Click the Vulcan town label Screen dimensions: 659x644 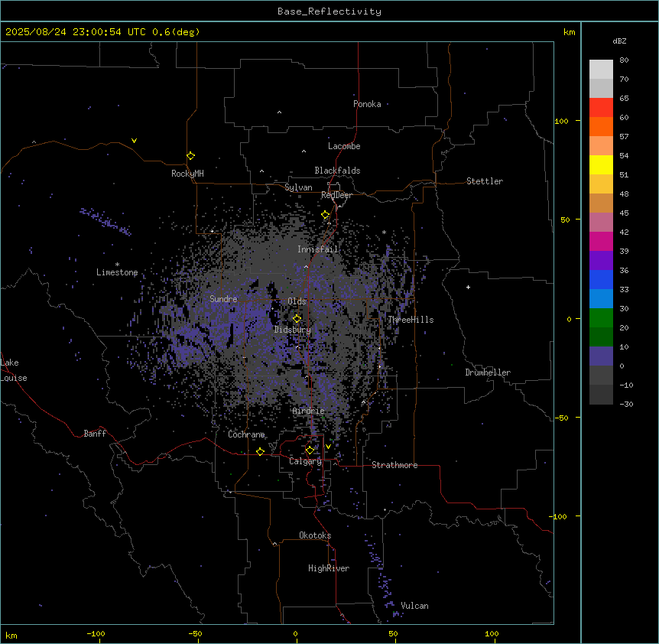(x=414, y=606)
